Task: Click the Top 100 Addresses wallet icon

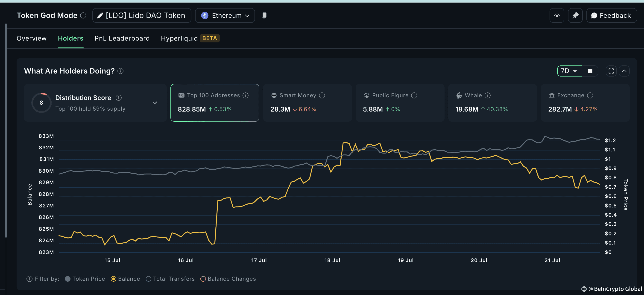Action: (x=181, y=95)
